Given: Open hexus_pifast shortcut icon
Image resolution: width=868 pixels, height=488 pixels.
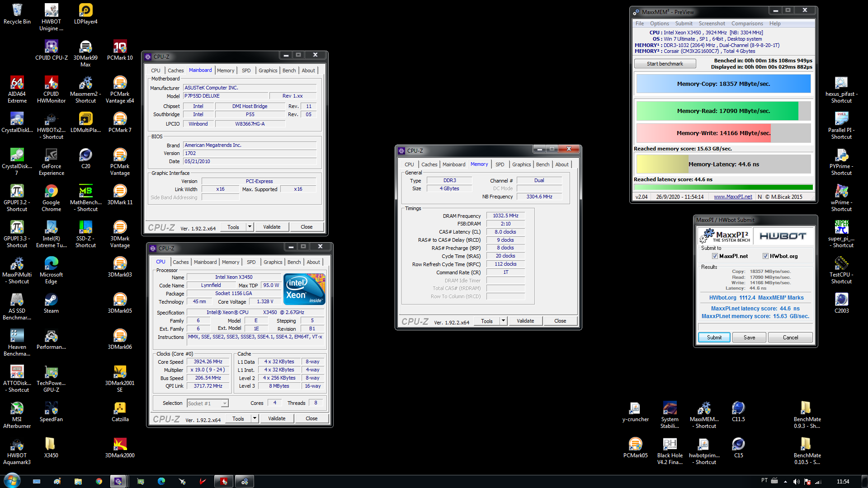Looking at the screenshot, I should click(841, 89).
